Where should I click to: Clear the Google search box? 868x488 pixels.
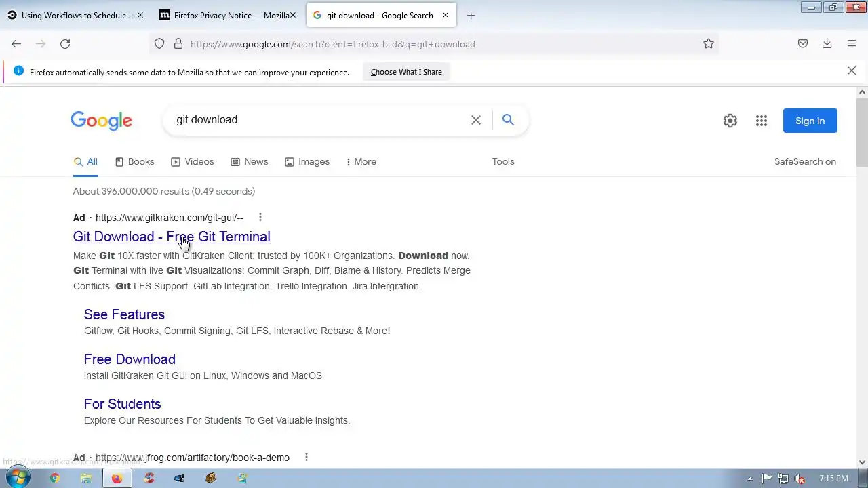tap(476, 120)
